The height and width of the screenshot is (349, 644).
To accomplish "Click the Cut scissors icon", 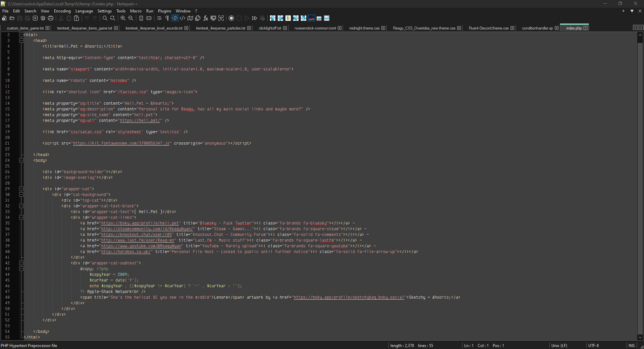I will coord(61,18).
